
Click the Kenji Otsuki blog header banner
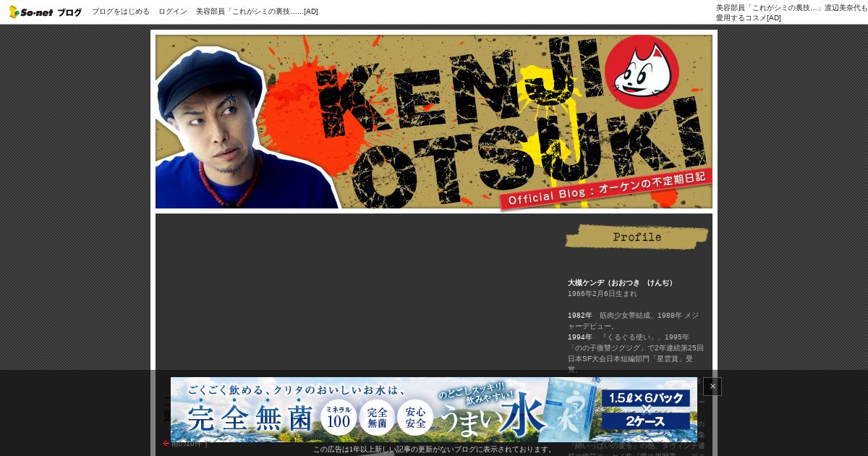coord(434,122)
